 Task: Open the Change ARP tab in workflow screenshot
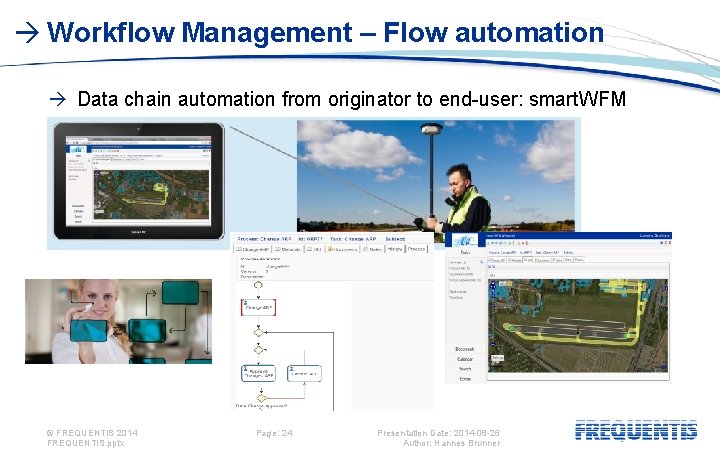click(252, 249)
